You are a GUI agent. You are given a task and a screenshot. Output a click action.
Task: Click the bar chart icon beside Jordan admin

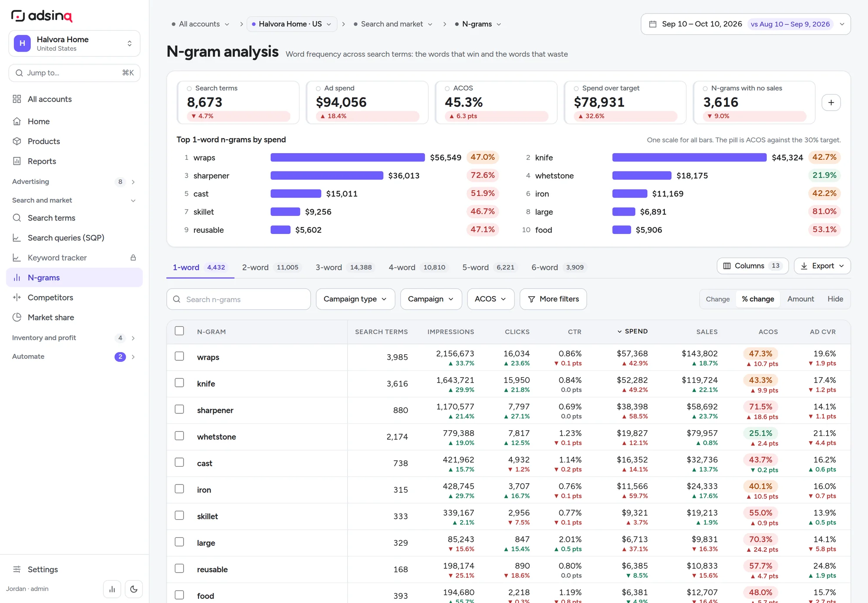[x=112, y=589]
